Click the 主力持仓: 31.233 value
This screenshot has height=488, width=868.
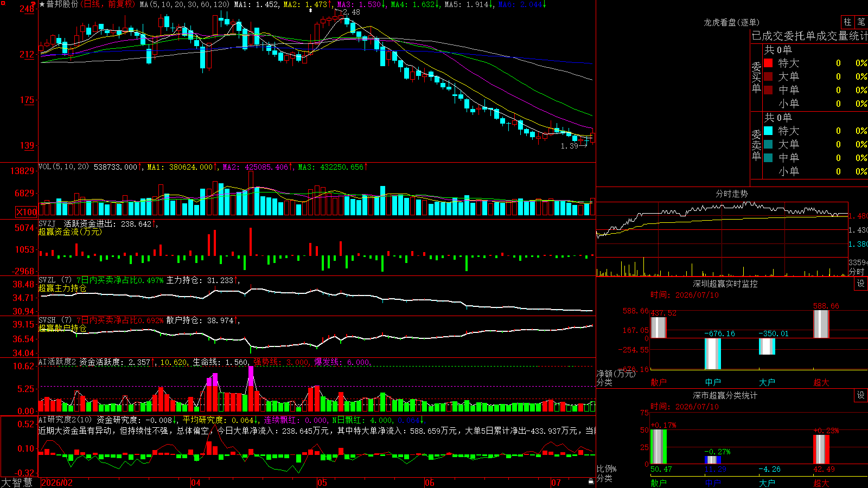[x=202, y=280]
